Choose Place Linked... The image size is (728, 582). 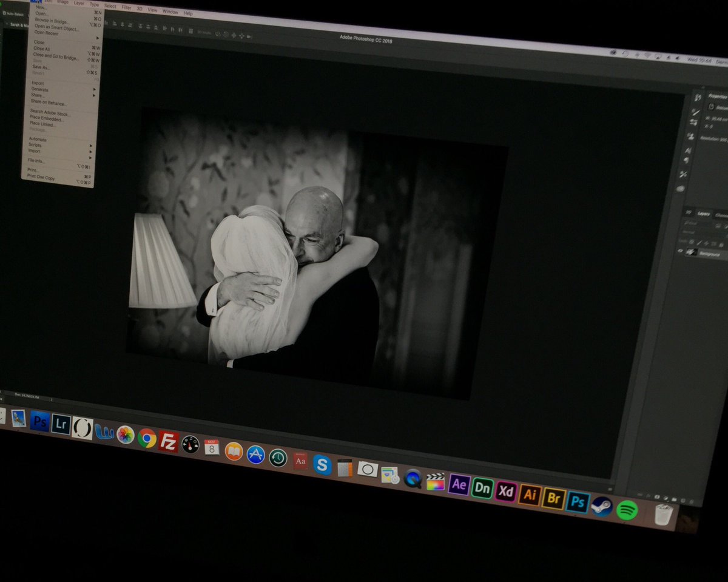pyautogui.click(x=42, y=124)
